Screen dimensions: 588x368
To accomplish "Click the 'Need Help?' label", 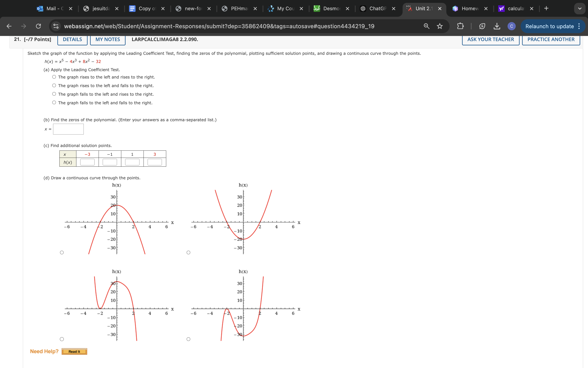I will coord(44,351).
